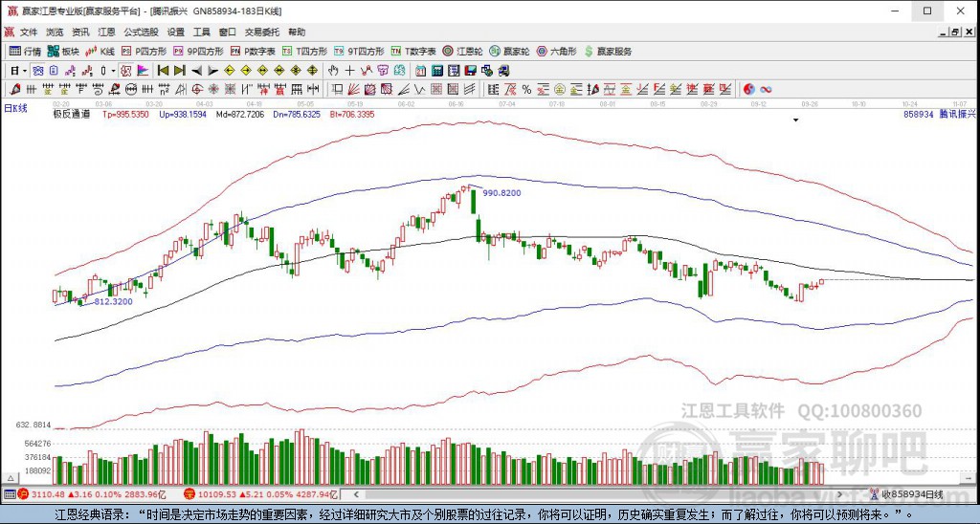The image size is (980, 524).
Task: Open 赢家轮 wheel tool
Action: pyautogui.click(x=509, y=52)
